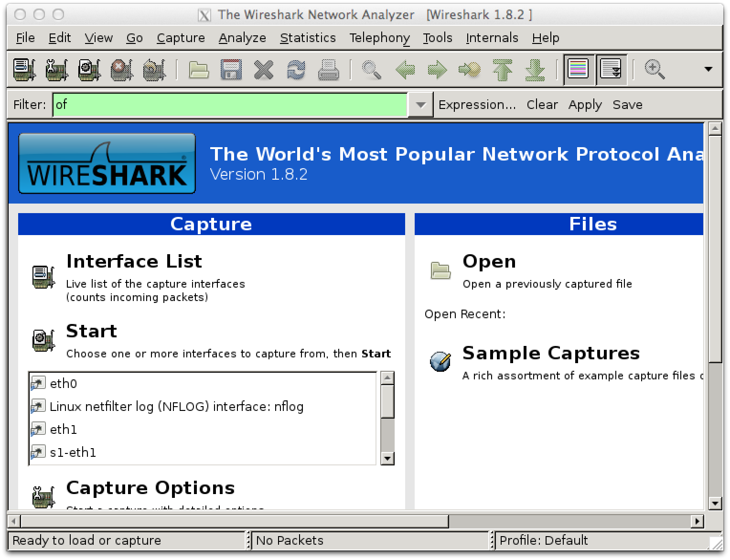The image size is (730, 560).
Task: Click interface list scroll up arrow
Action: pyautogui.click(x=387, y=377)
